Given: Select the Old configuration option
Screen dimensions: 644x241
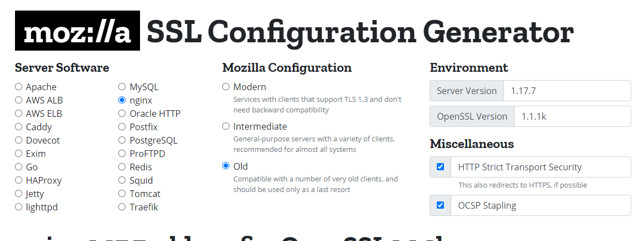Looking at the screenshot, I should 226,166.
